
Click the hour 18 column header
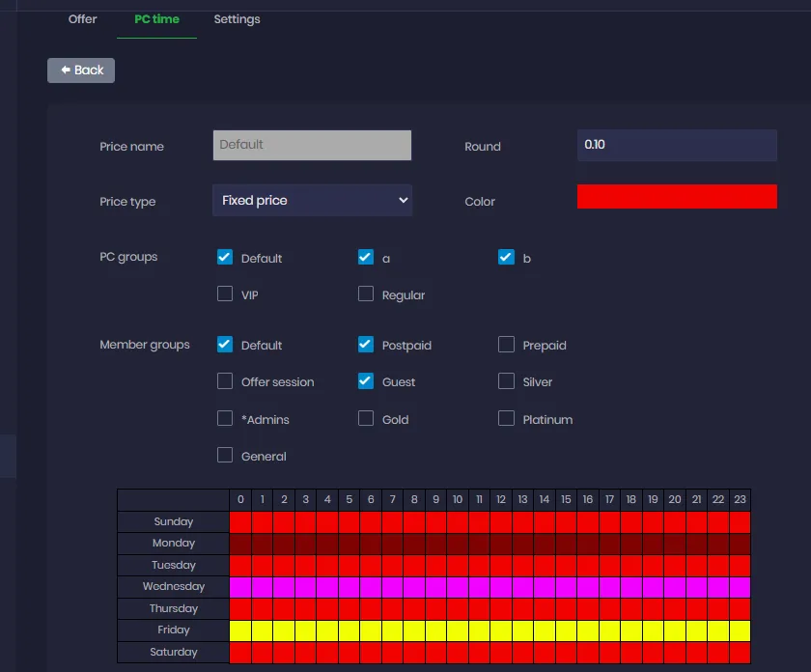tap(631, 500)
